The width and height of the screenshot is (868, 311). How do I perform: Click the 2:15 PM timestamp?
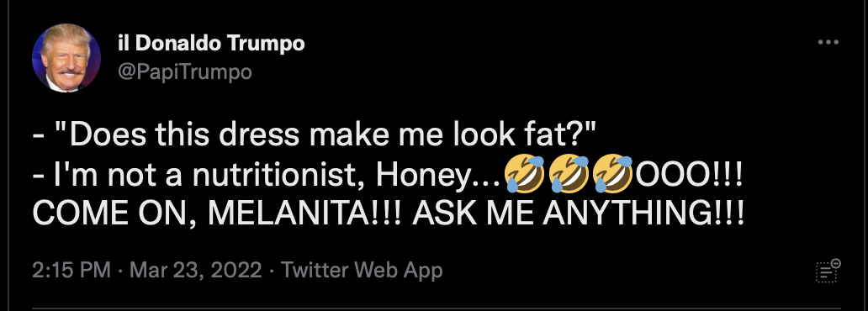click(71, 271)
